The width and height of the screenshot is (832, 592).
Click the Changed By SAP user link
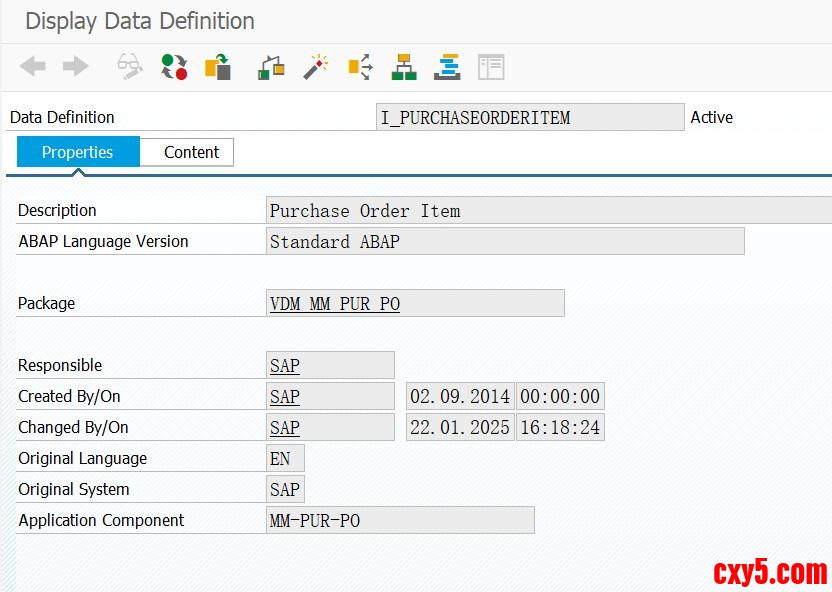tap(285, 428)
